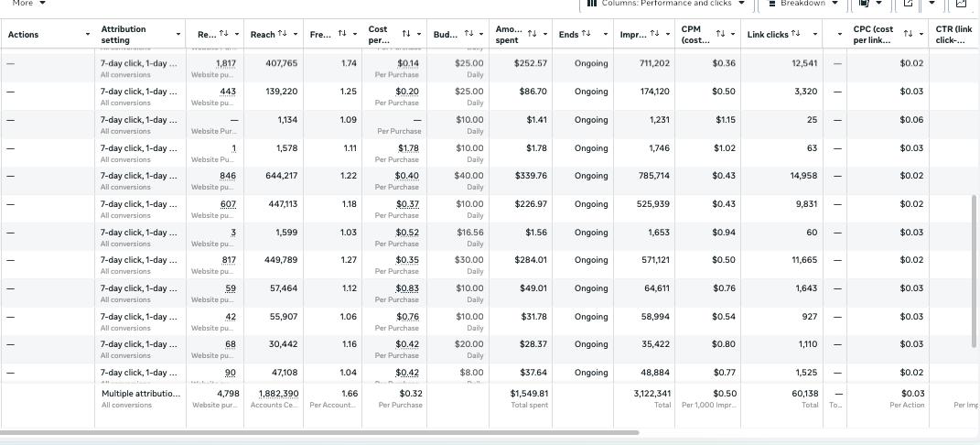Sort by Amount spent column
This screenshot has width=980, height=445.
tap(532, 35)
